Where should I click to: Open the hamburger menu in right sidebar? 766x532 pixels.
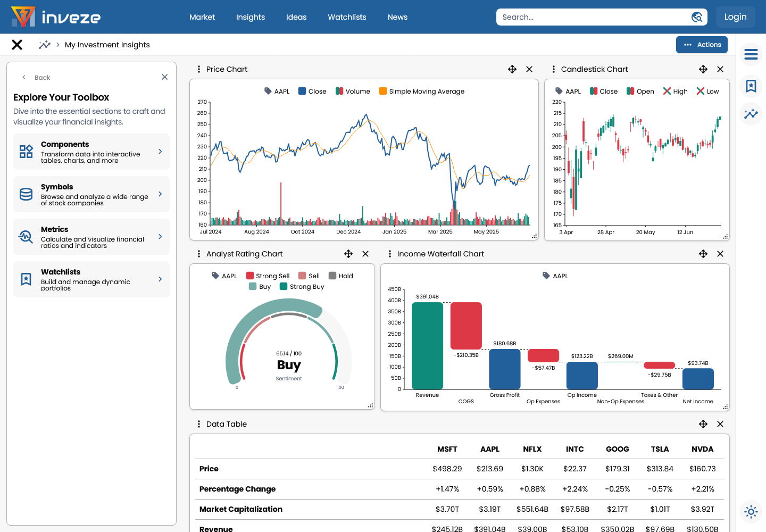point(751,54)
